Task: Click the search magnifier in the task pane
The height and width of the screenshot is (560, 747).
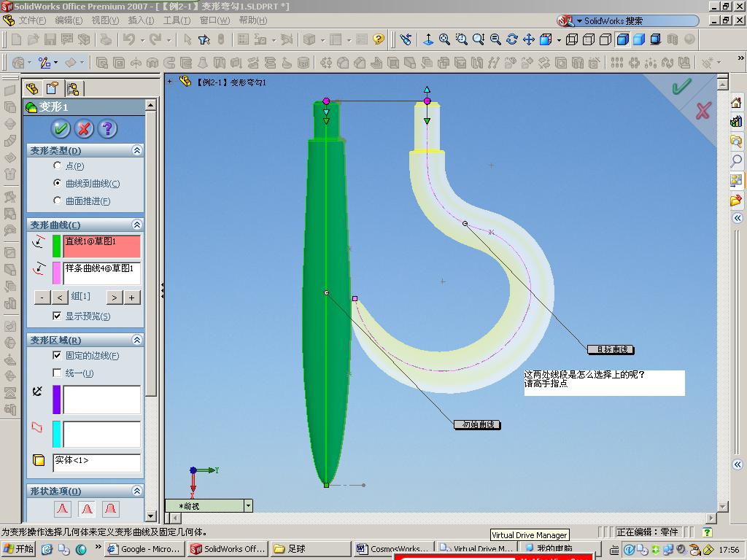Action: (x=736, y=161)
